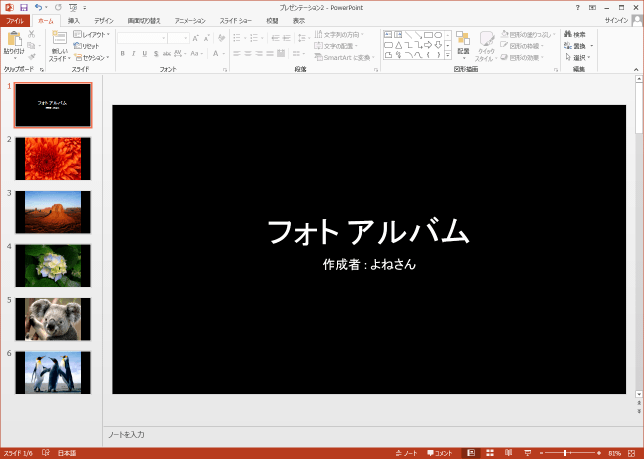Click the zoom slider in status bar
Image resolution: width=644 pixels, height=459 pixels.
tap(567, 453)
